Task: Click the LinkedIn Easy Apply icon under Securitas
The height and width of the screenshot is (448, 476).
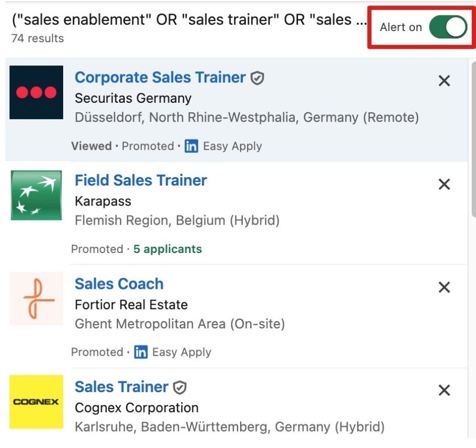Action: [191, 146]
